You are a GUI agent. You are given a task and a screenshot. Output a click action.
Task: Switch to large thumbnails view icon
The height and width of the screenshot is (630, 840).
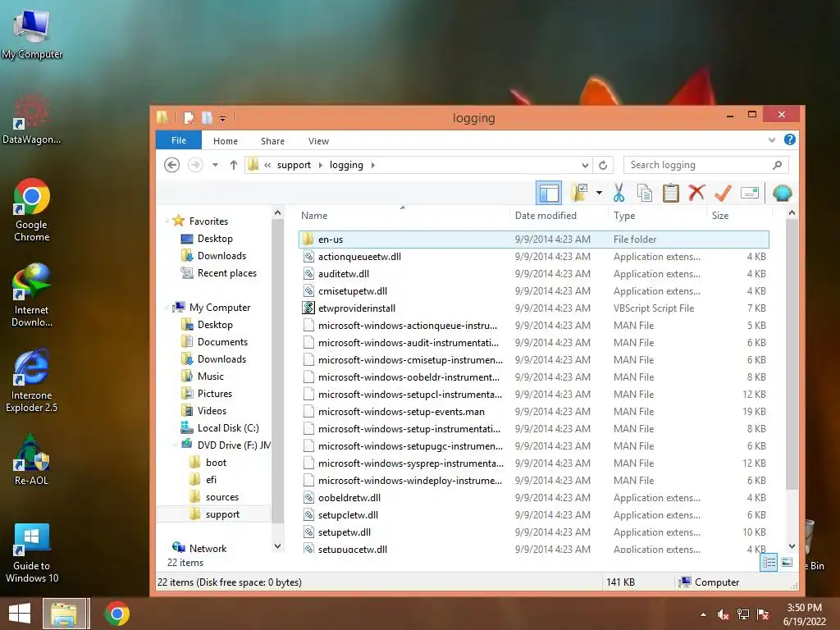[787, 563]
